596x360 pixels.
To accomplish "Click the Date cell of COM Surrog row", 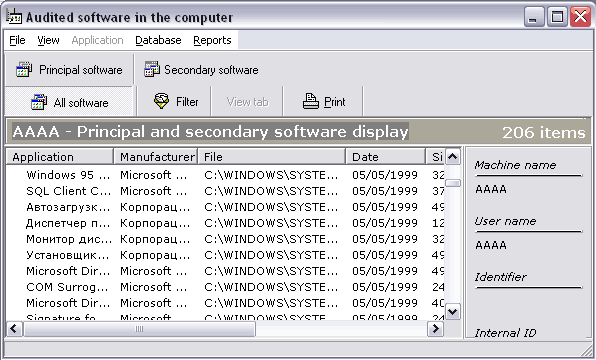I will [385, 287].
